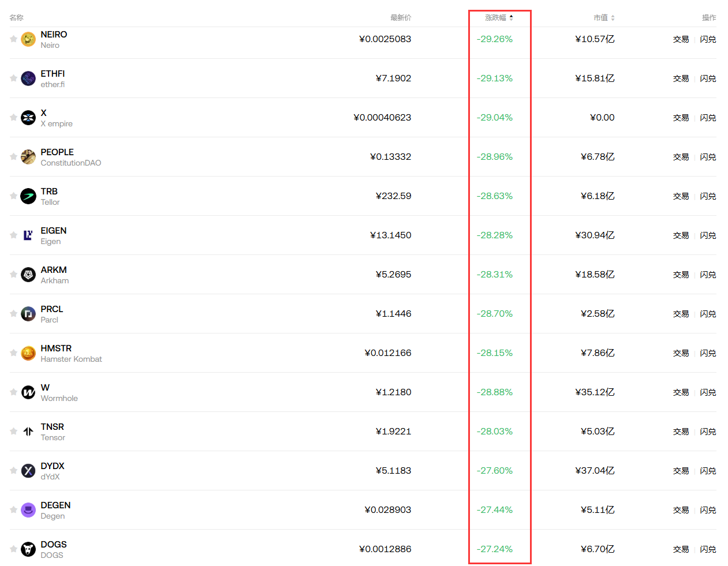
Task: Open 交易 for ETHFI
Action: pyautogui.click(x=681, y=78)
